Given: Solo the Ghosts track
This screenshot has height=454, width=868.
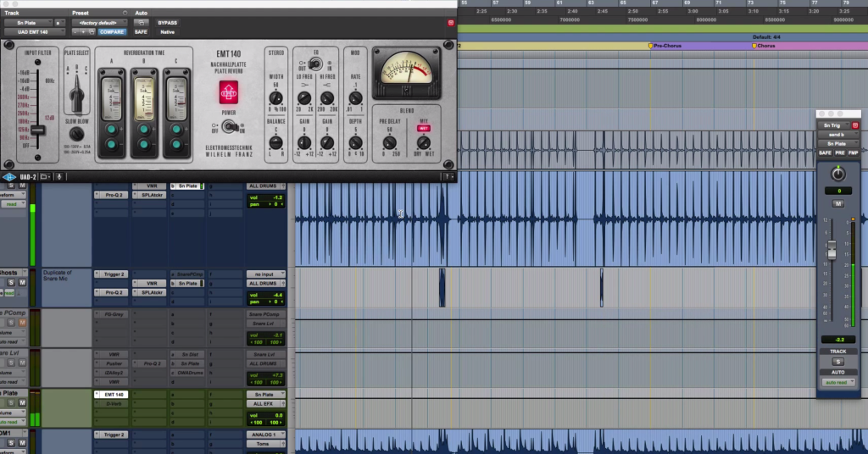Looking at the screenshot, I should click(11, 283).
